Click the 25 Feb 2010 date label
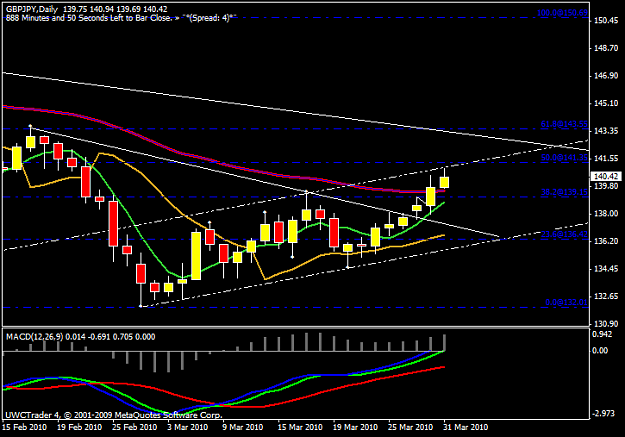Screen dimensions: 625x437 click(134, 427)
